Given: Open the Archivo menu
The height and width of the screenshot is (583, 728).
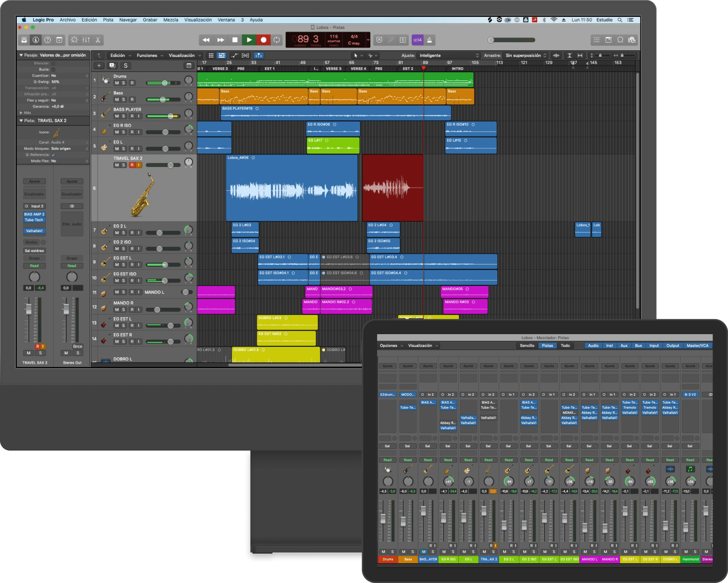Looking at the screenshot, I should coord(68,20).
